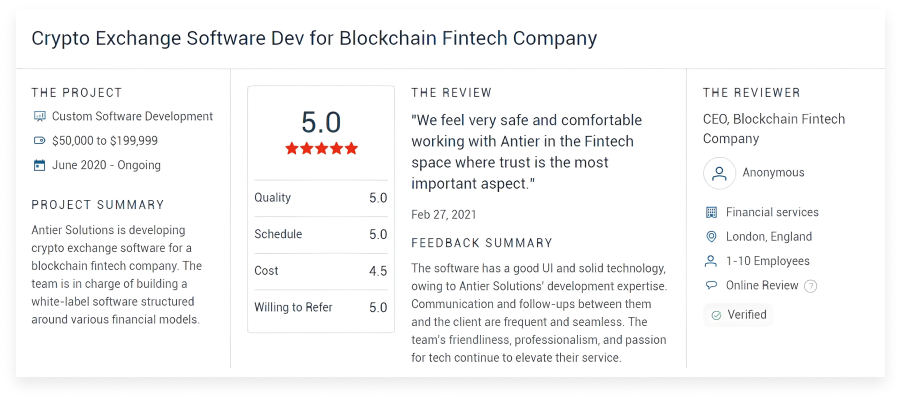Select the Cost 4.5 rating row
Viewport: 901px width, 400px height.
pyautogui.click(x=320, y=271)
